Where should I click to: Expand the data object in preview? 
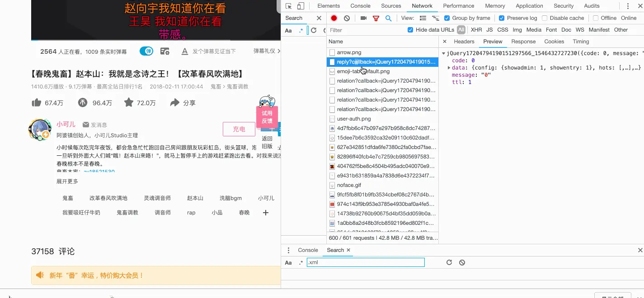(x=449, y=68)
